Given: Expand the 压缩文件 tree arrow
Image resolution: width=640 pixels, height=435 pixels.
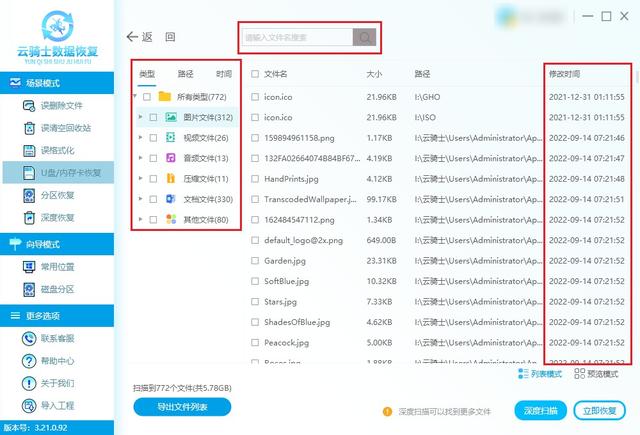Looking at the screenshot, I should (140, 178).
